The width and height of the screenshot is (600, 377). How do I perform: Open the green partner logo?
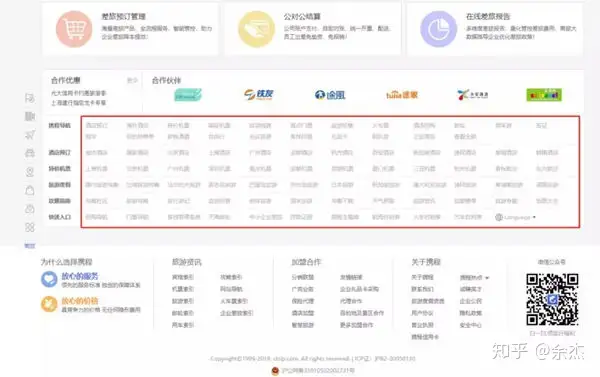544,95
